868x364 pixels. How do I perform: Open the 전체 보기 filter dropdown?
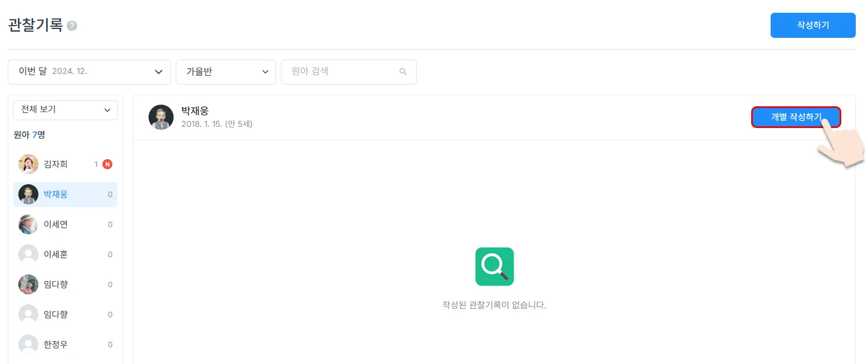pyautogui.click(x=66, y=110)
